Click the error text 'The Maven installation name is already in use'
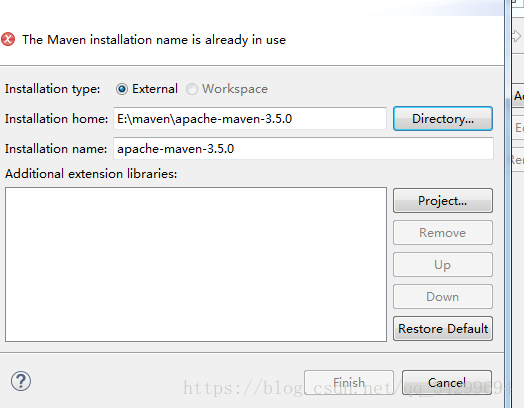The height and width of the screenshot is (408, 524). click(x=154, y=40)
